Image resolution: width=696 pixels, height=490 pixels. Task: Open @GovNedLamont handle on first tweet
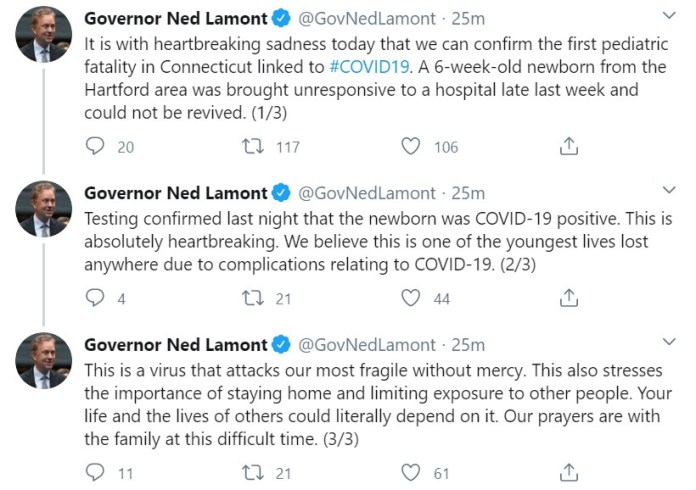coord(367,18)
